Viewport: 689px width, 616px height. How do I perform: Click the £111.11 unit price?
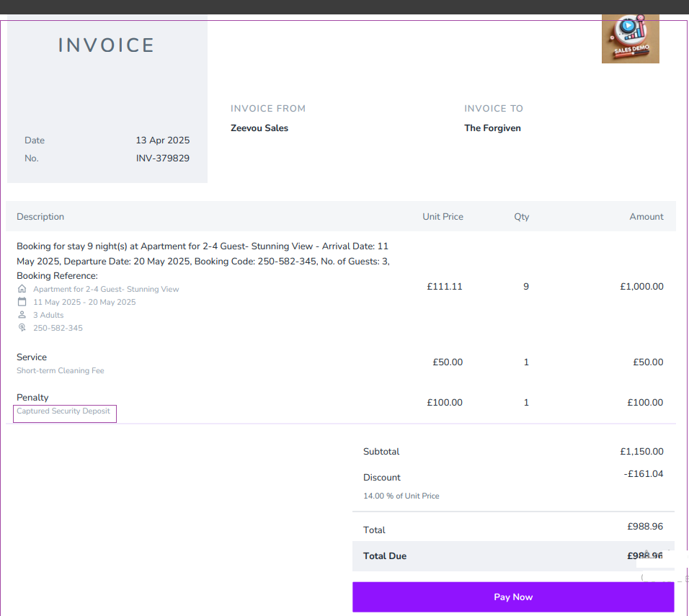(445, 287)
